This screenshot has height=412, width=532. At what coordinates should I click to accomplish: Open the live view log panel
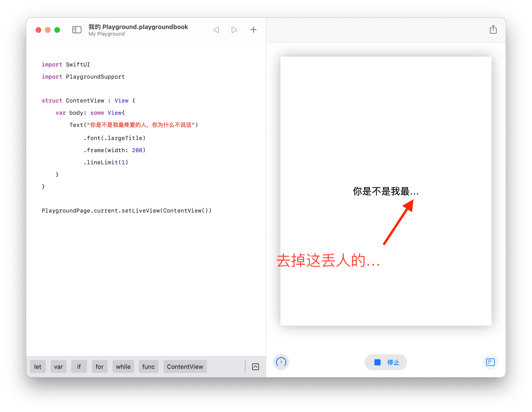(x=490, y=362)
